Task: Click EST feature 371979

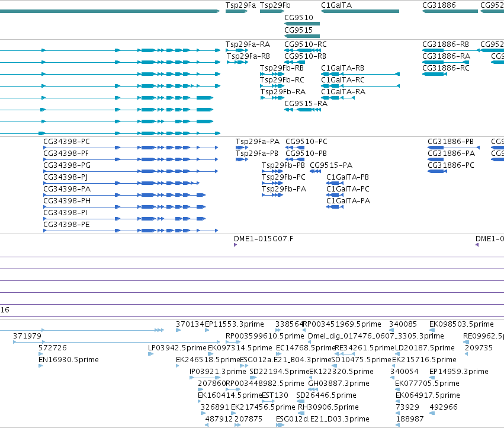Action: pyautogui.click(x=27, y=336)
